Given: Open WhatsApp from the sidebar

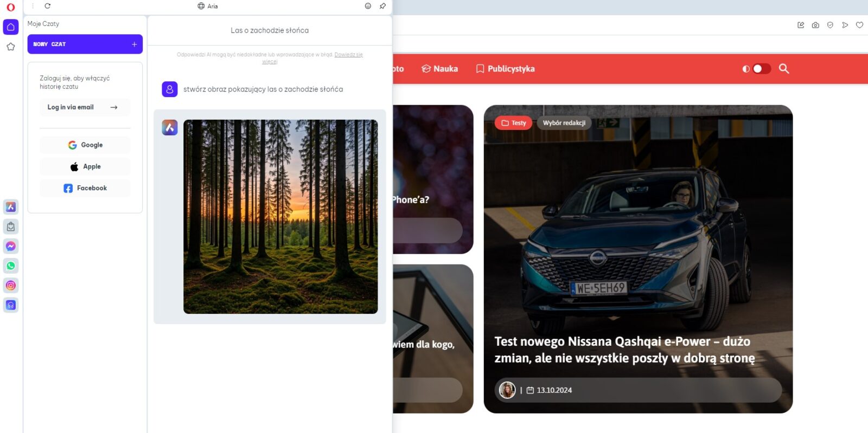Looking at the screenshot, I should click(x=11, y=266).
